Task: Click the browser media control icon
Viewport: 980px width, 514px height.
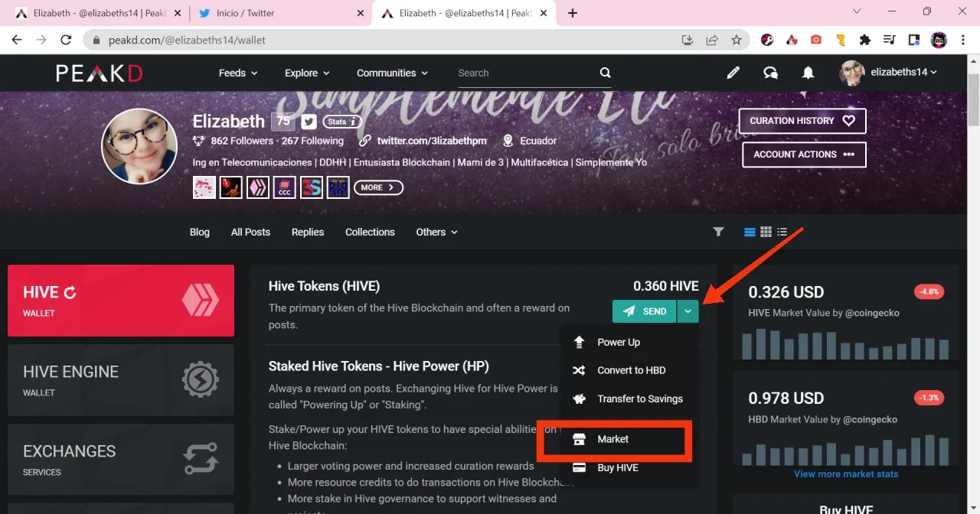Action: (x=890, y=40)
